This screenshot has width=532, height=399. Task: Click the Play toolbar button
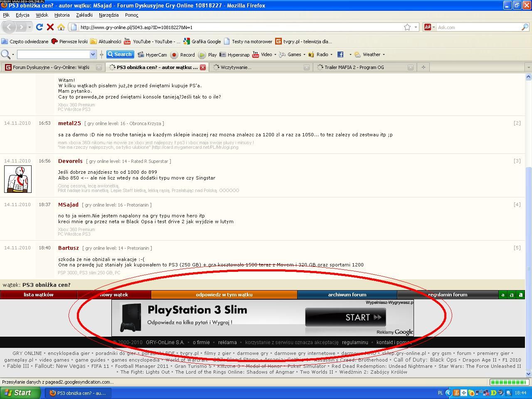point(207,54)
